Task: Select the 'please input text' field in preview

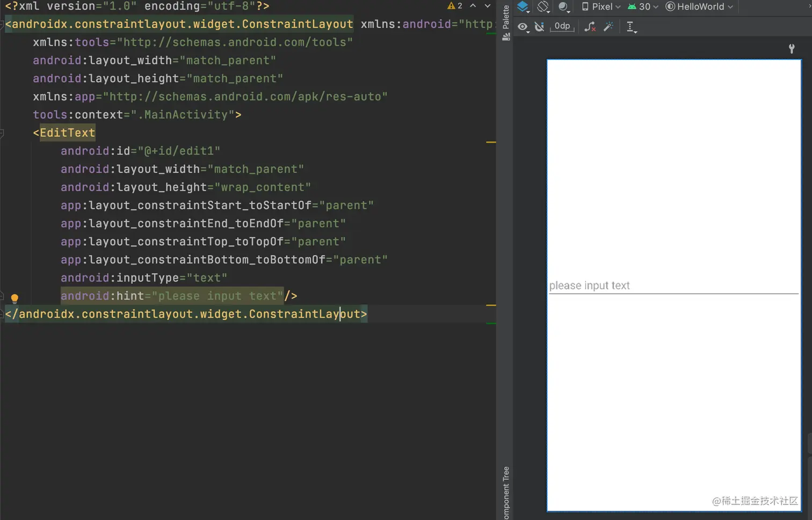Action: coord(673,286)
